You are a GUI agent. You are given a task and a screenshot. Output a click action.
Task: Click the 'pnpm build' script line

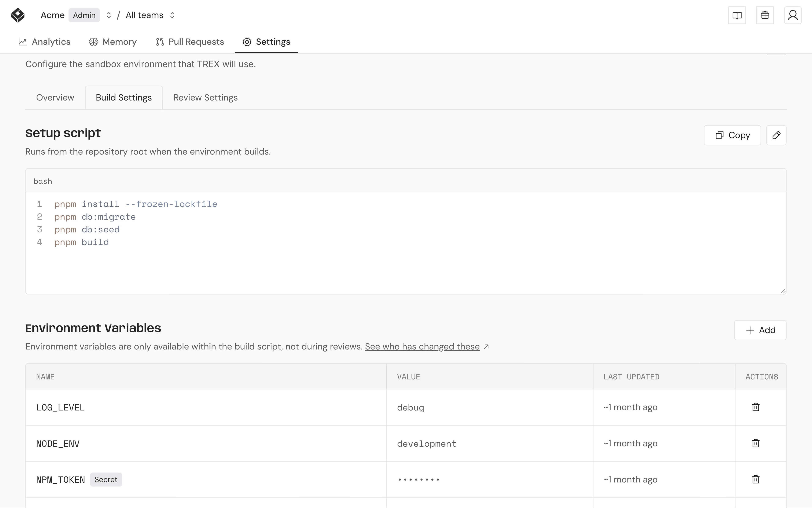pyautogui.click(x=82, y=242)
